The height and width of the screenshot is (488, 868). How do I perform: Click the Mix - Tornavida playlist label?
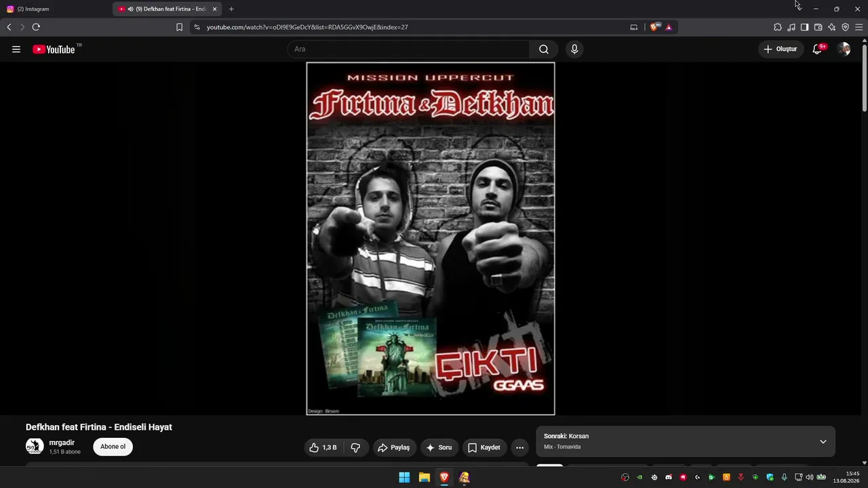[x=562, y=447]
